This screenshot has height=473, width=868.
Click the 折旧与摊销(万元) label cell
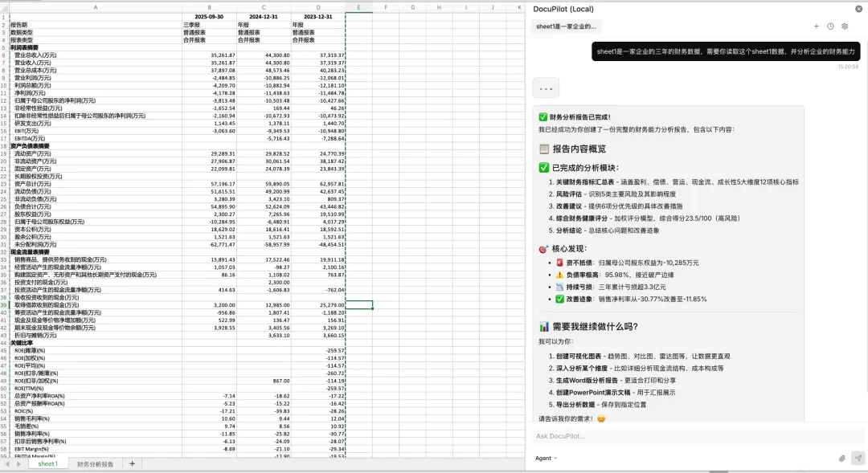[x=95, y=335]
